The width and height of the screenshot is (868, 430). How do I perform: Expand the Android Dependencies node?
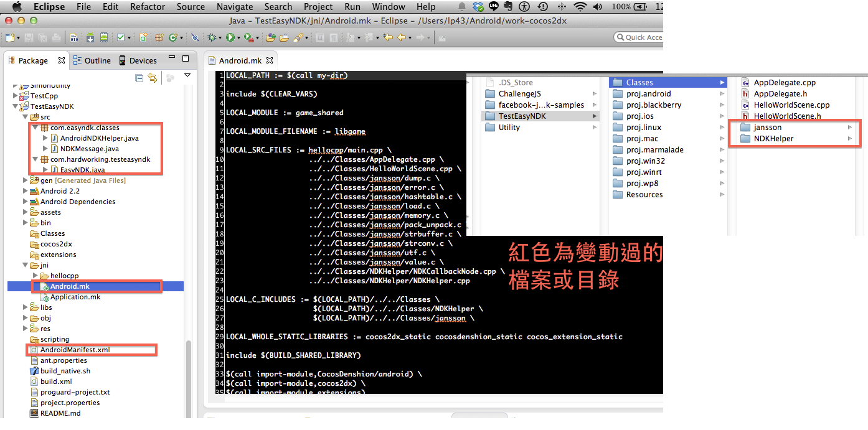[x=26, y=202]
